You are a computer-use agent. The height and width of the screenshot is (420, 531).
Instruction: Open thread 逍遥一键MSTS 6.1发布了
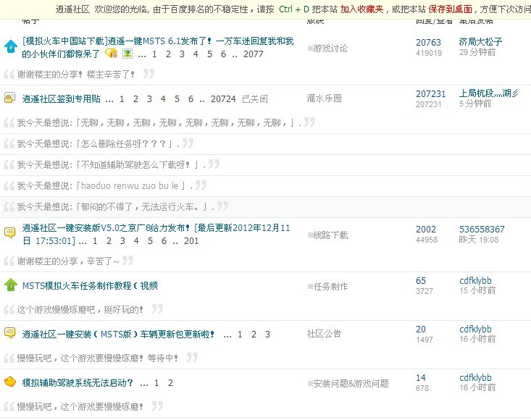tap(158, 47)
